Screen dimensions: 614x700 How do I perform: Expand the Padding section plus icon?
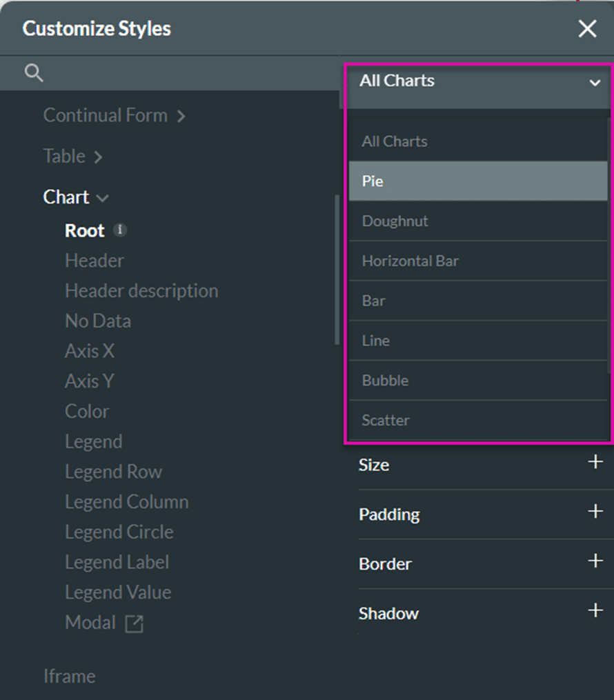[x=595, y=512]
